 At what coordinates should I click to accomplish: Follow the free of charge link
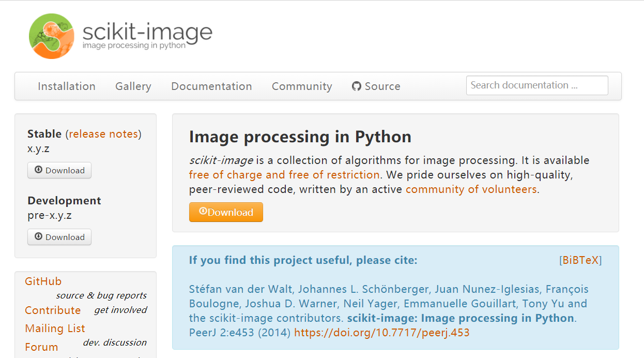[x=284, y=175]
